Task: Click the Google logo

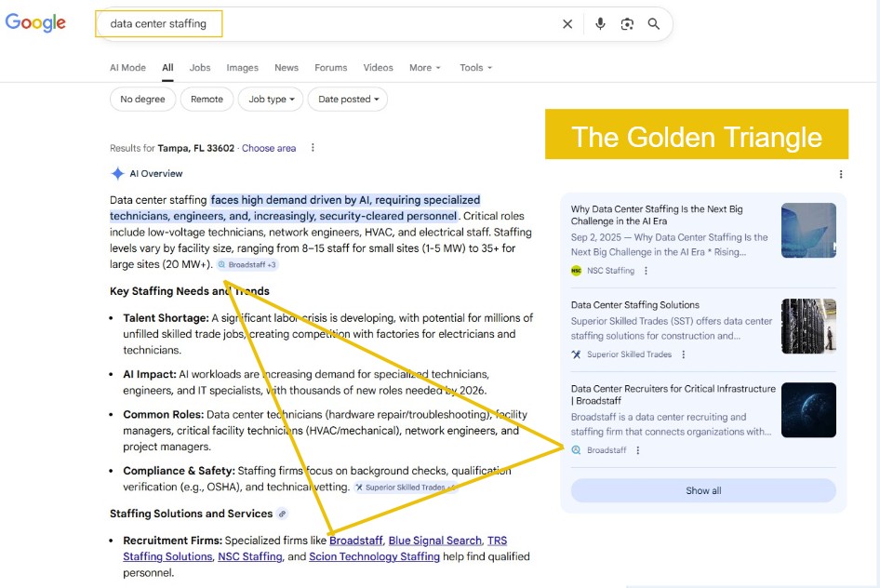Action: (x=35, y=23)
